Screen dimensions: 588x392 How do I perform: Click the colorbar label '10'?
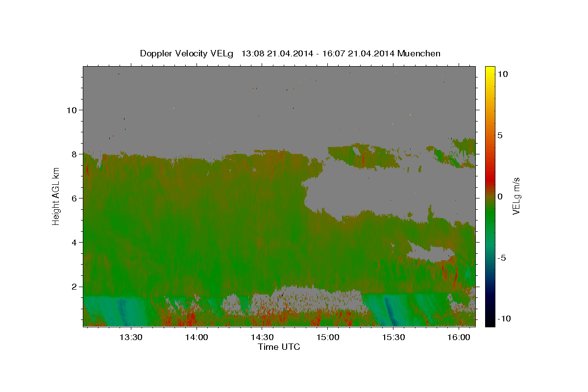click(502, 73)
